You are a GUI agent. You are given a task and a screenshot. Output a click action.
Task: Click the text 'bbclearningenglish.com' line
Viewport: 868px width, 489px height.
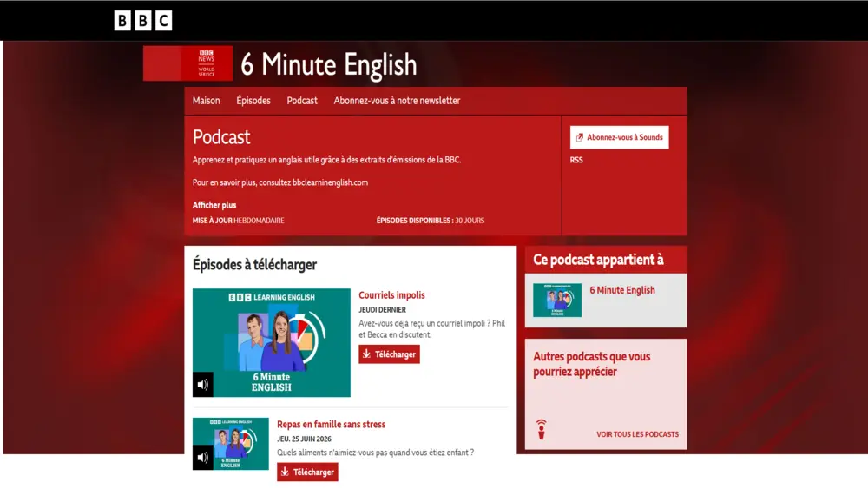pyautogui.click(x=280, y=182)
